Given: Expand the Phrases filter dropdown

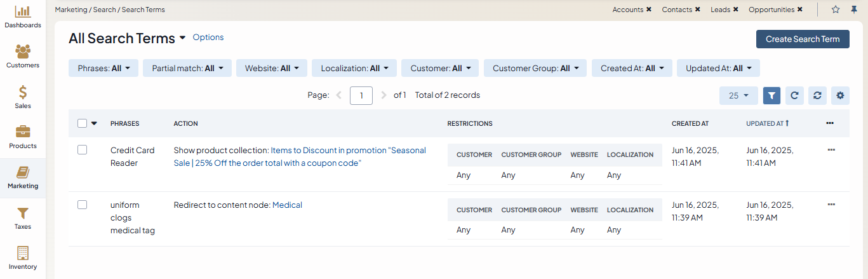Looking at the screenshot, I should tap(103, 68).
